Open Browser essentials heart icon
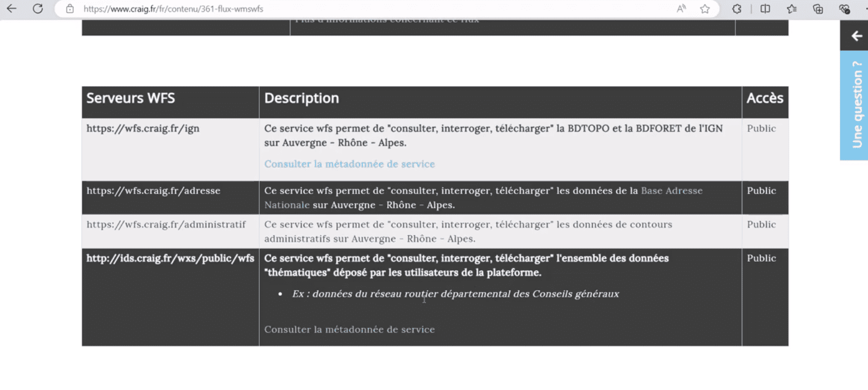This screenshot has height=390, width=868. coord(844,8)
